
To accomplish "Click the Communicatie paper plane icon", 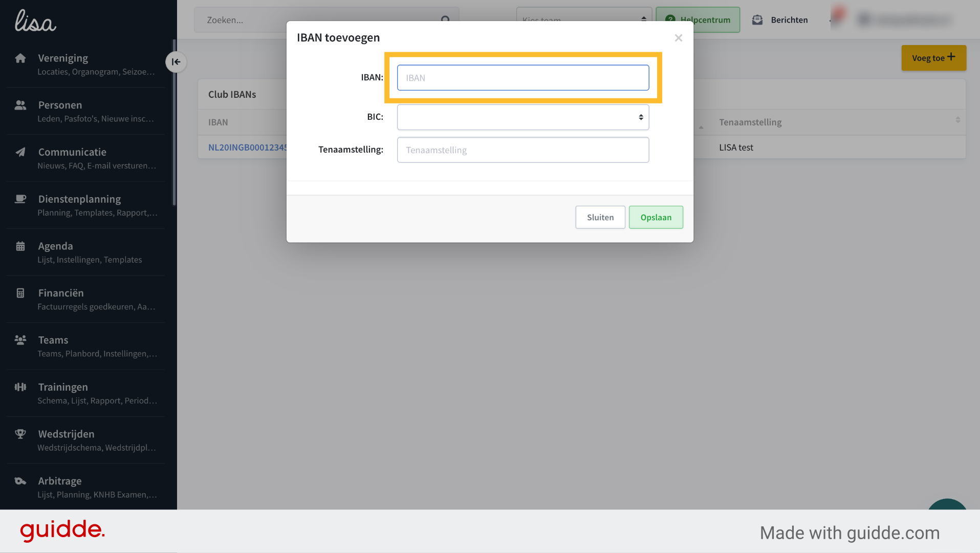I will 20,152.
